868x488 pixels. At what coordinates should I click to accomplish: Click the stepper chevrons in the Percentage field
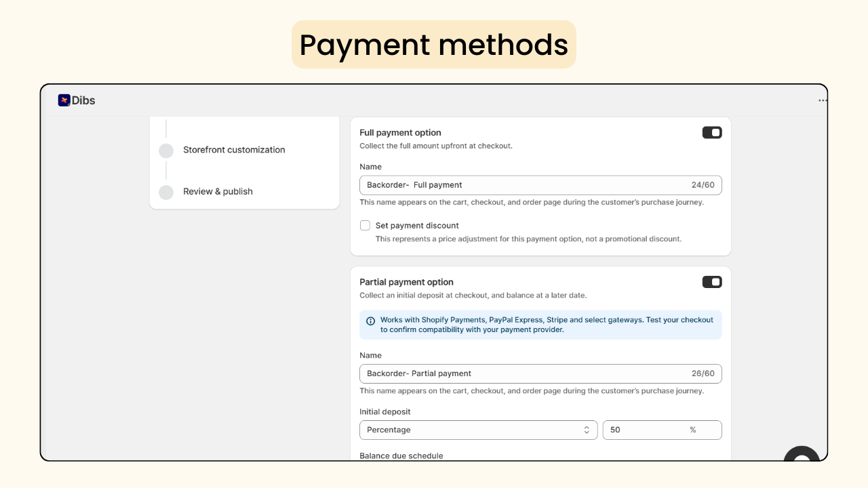click(x=586, y=430)
